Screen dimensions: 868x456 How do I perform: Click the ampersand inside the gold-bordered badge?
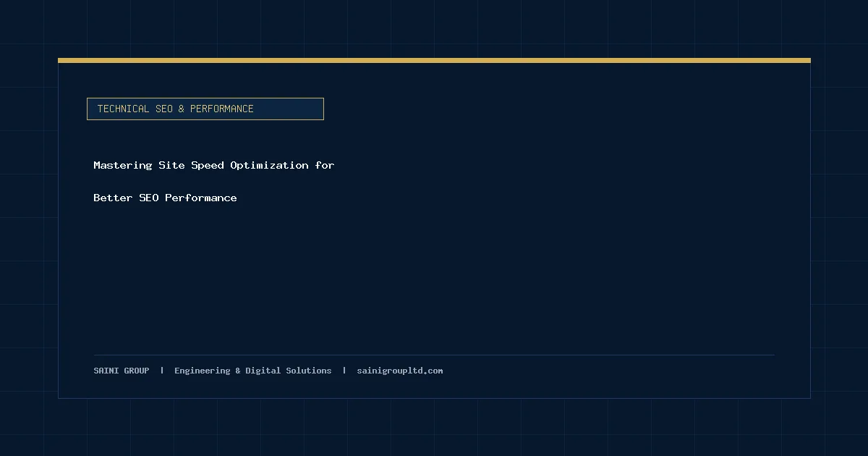click(x=182, y=109)
